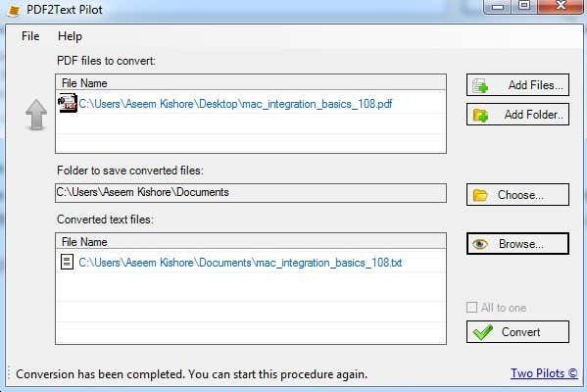Click the Add Folder.. button

pyautogui.click(x=517, y=115)
